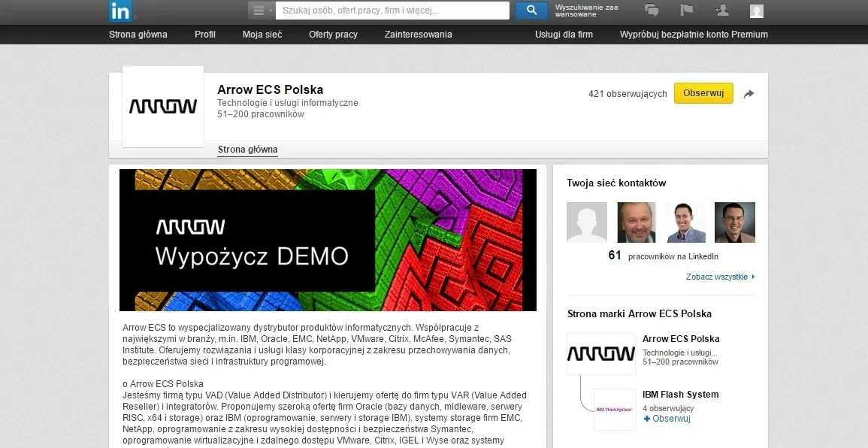The image size is (868, 448).
Task: Follow IBM Flash System via '+ Obserwuj'
Action: (667, 419)
